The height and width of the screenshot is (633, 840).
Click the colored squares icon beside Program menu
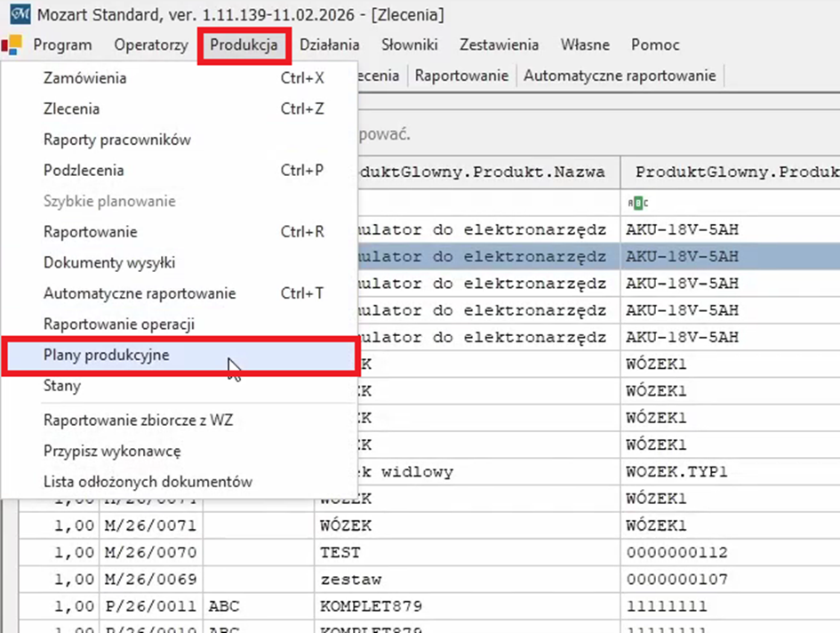[x=12, y=44]
